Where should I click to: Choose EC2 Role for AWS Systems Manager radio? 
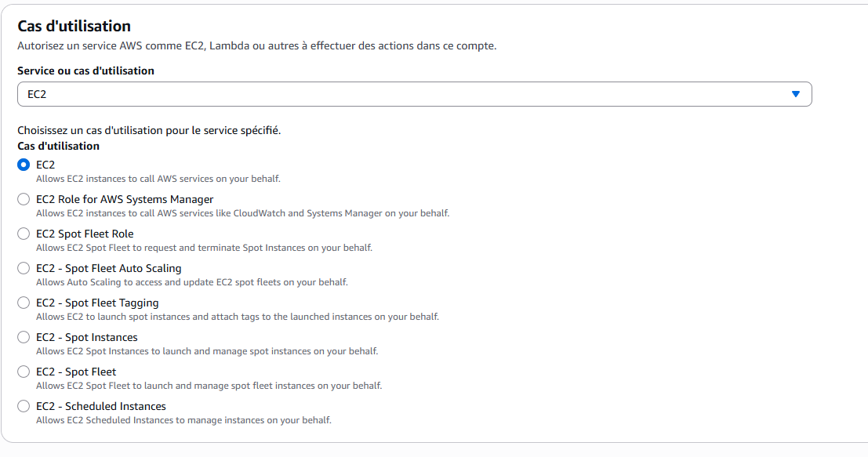(x=24, y=199)
